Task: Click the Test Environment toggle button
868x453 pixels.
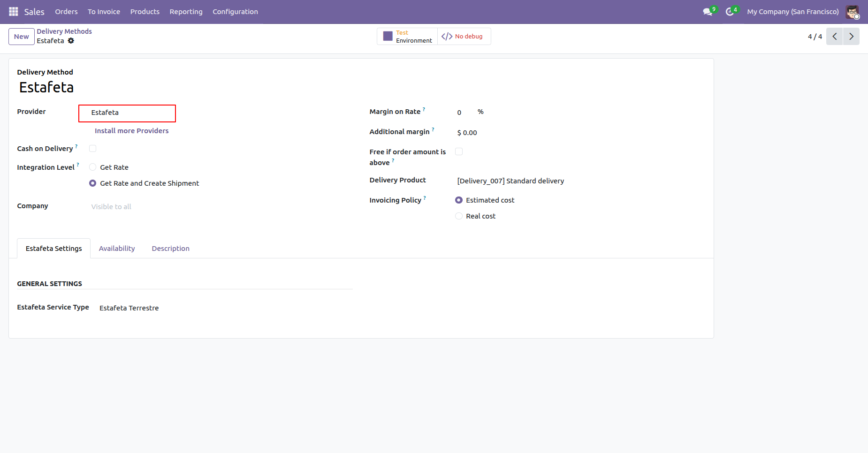Action: [x=407, y=37]
